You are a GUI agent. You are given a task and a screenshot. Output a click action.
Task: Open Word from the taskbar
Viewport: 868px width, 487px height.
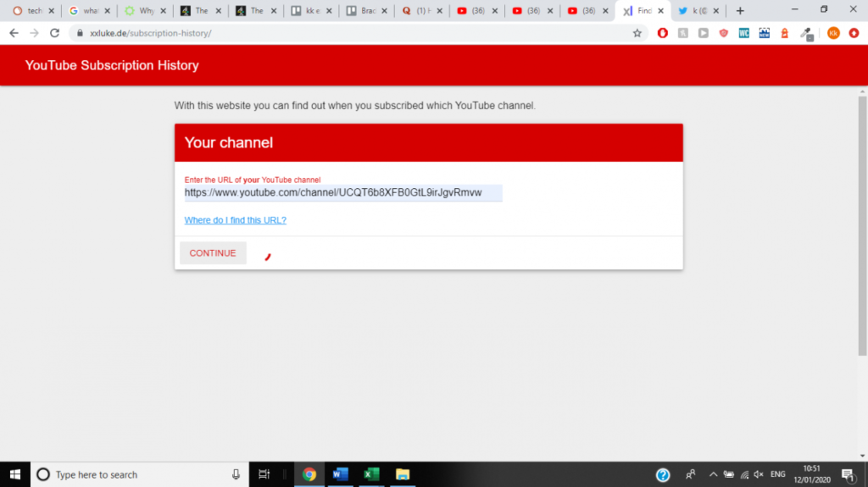pos(340,474)
